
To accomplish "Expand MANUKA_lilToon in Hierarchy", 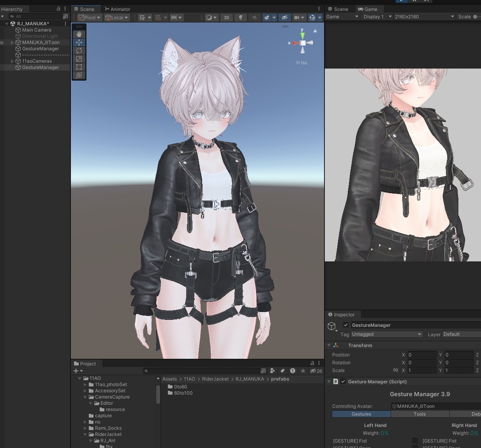I will tap(12, 42).
